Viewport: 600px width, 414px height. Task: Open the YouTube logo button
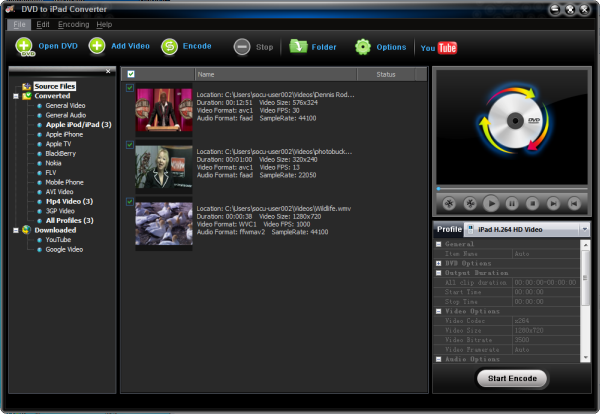(x=439, y=48)
